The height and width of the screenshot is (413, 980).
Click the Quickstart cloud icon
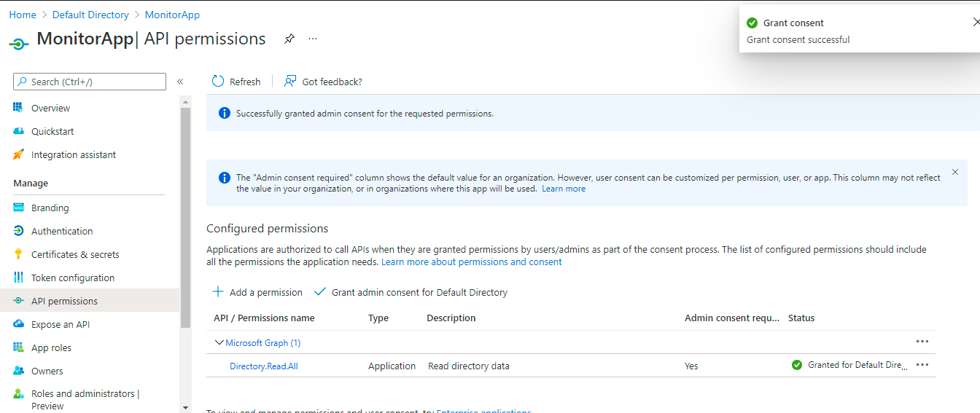pyautogui.click(x=18, y=131)
